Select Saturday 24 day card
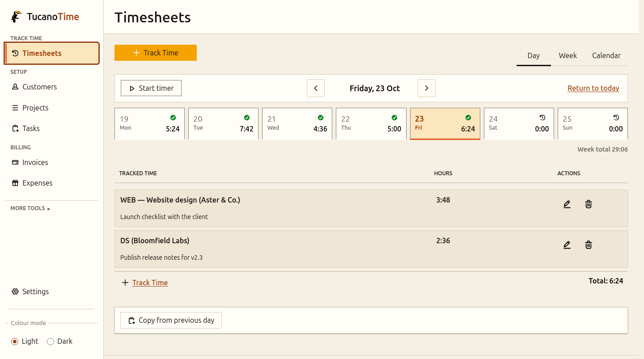This screenshot has width=644, height=359. click(x=519, y=124)
